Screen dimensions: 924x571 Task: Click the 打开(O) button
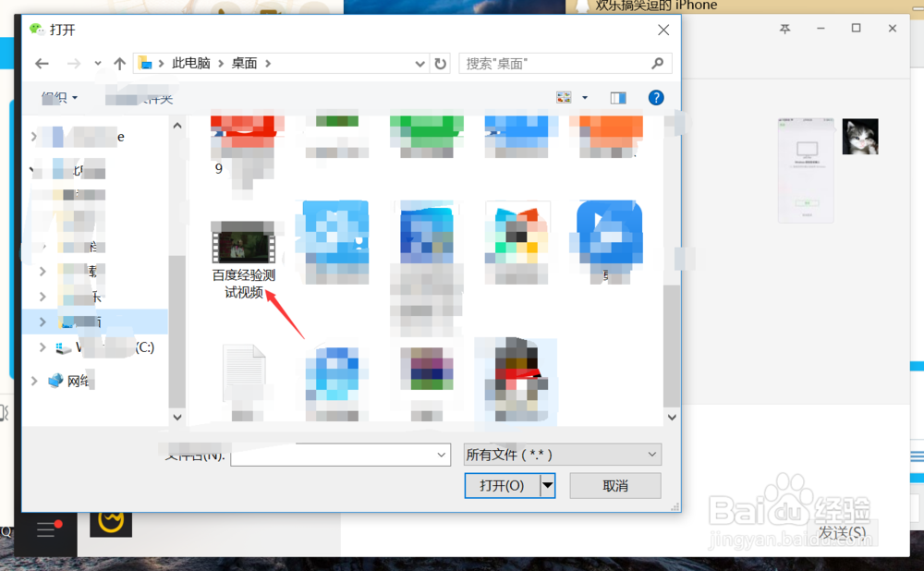coord(502,486)
